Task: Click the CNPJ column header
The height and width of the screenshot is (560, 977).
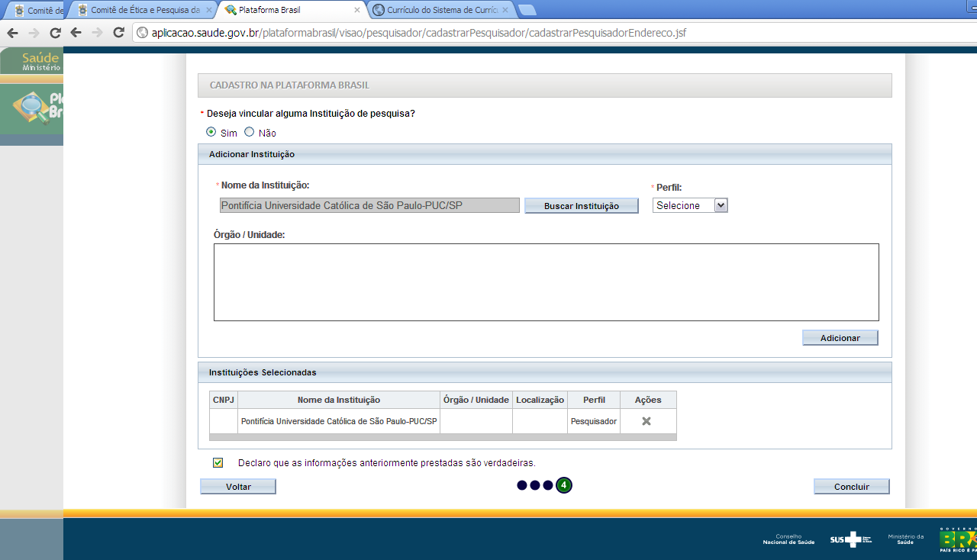Action: 224,400
